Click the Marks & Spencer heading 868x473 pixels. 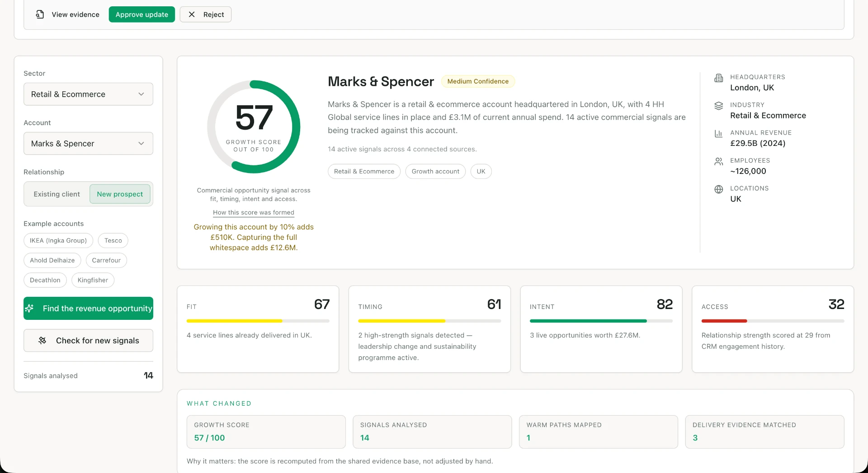coord(381,81)
